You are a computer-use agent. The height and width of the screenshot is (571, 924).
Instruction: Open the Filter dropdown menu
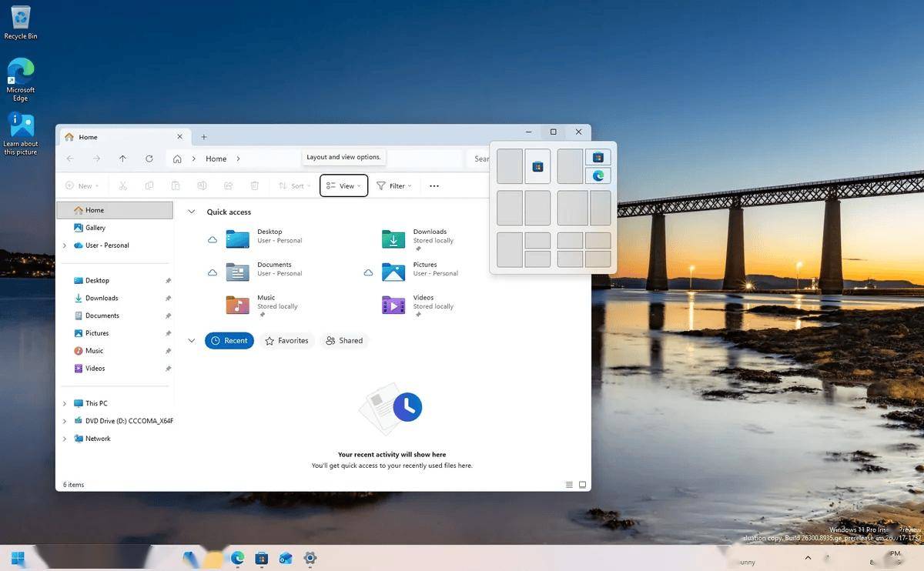tap(393, 185)
